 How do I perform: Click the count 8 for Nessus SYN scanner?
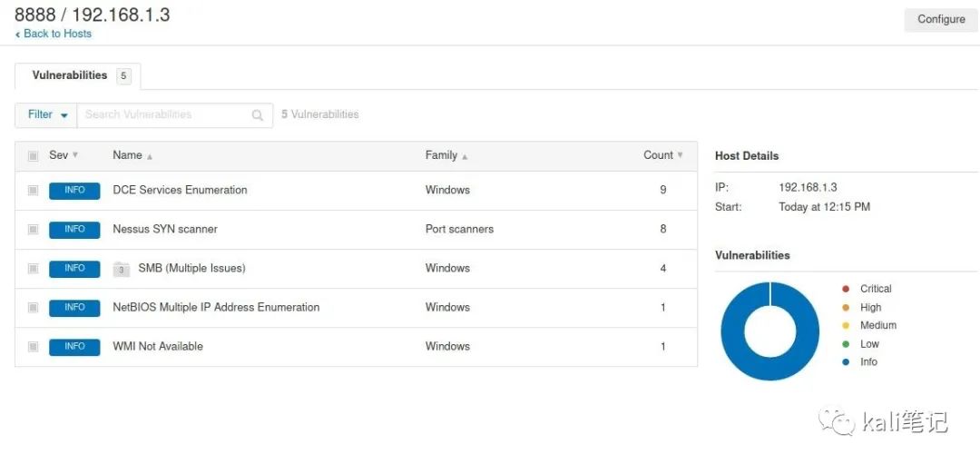[x=663, y=230]
